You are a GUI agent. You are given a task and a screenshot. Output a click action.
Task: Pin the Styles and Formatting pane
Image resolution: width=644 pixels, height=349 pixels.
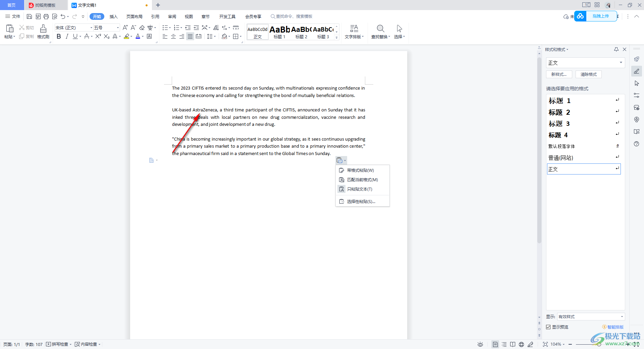[x=616, y=49]
